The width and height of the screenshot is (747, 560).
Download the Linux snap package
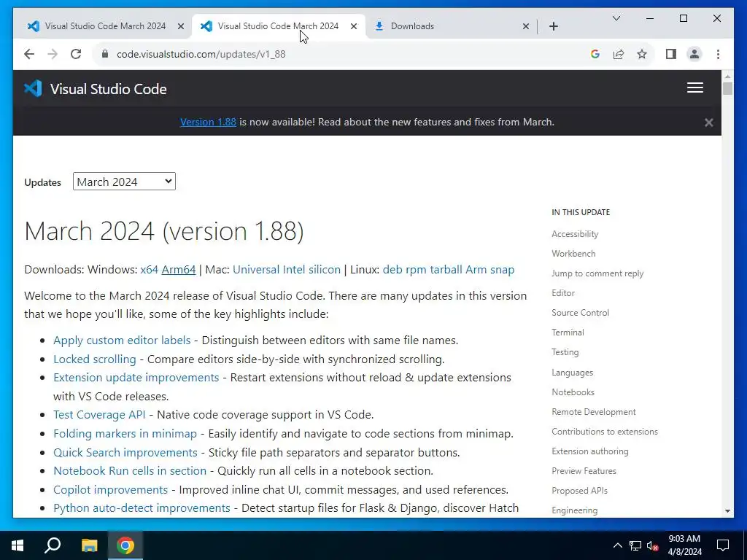pos(502,270)
